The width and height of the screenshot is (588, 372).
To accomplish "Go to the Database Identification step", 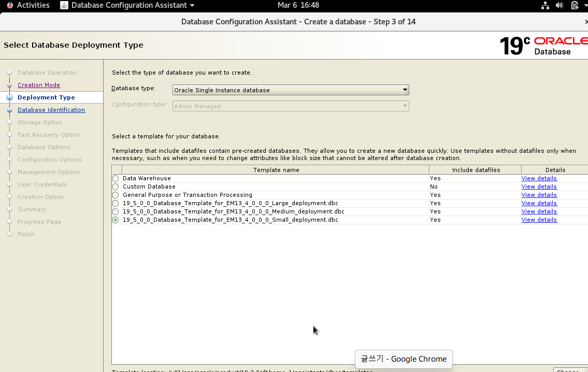I will (x=51, y=110).
